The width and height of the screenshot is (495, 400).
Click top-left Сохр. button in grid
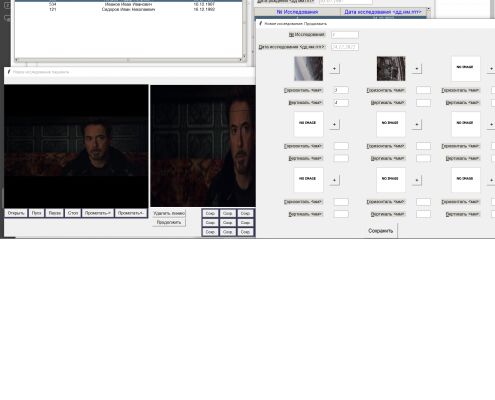click(210, 213)
